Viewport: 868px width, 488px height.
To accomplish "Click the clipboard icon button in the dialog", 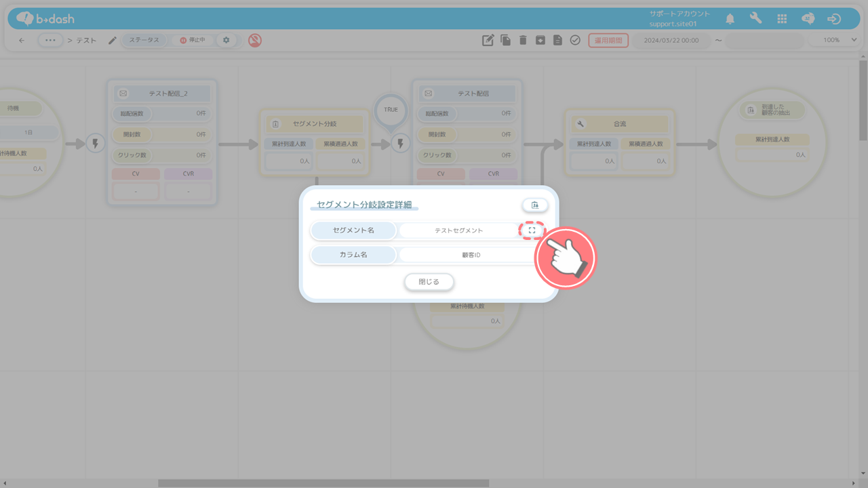I will click(x=535, y=205).
